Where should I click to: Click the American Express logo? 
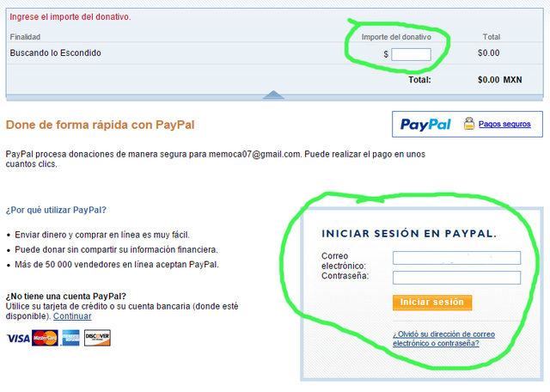click(x=70, y=338)
